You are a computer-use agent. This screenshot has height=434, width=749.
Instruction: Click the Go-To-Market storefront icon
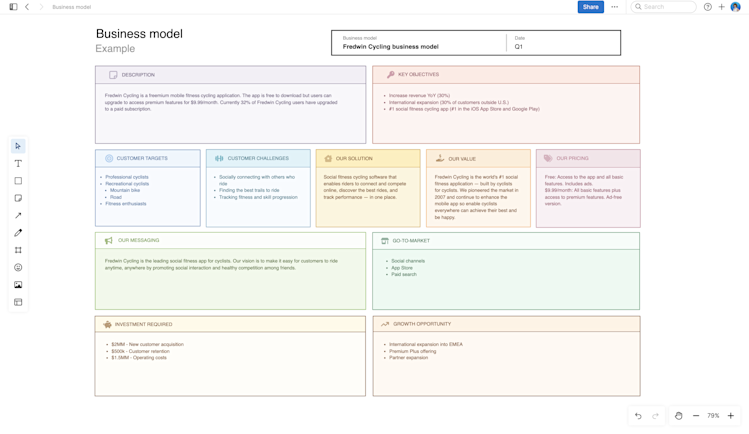(x=385, y=241)
